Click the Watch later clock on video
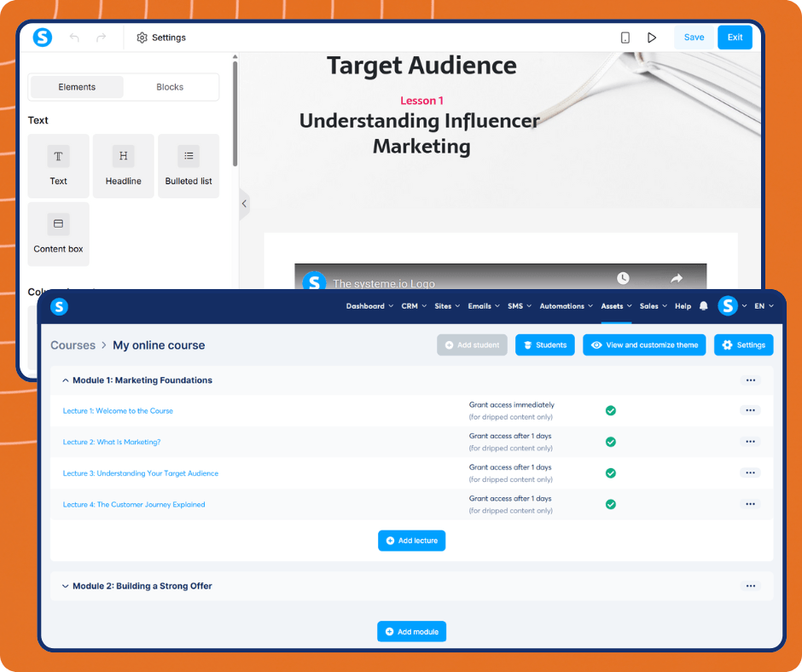 pyautogui.click(x=623, y=278)
